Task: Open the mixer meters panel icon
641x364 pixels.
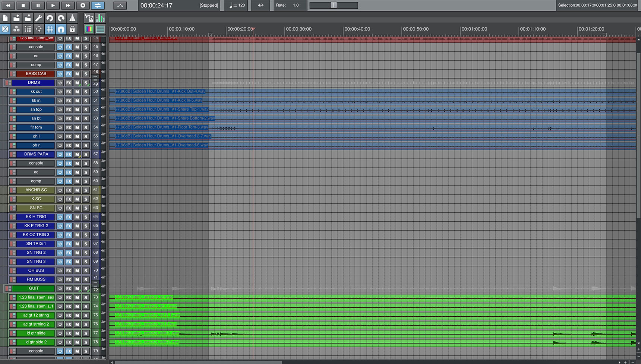Action: tap(101, 18)
